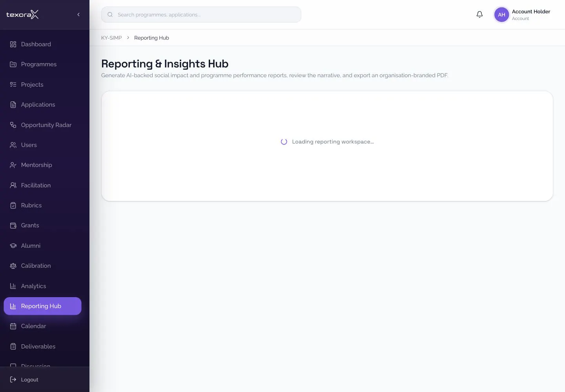Go to Deliverables page
The height and width of the screenshot is (392, 565).
(x=42, y=347)
